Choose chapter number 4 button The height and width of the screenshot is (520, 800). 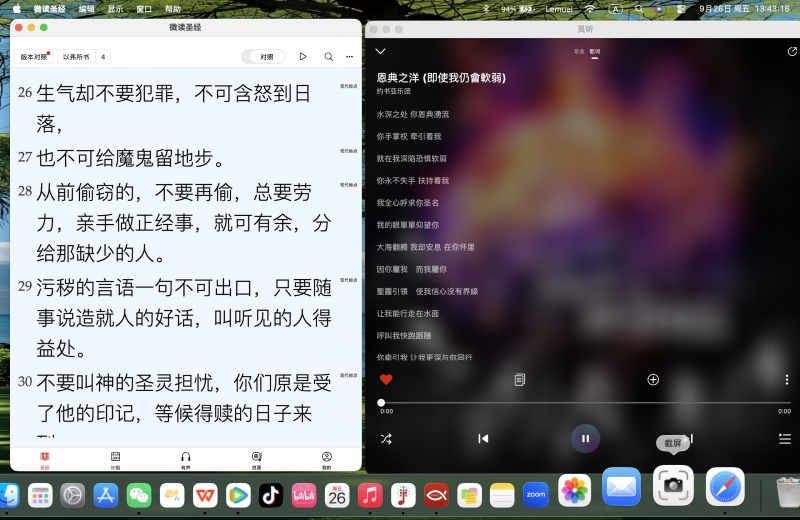click(x=103, y=57)
